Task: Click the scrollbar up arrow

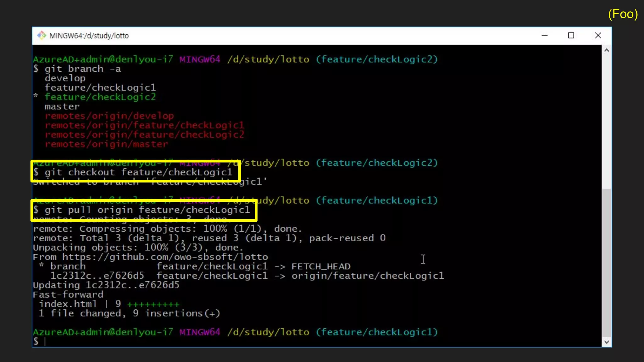Action: pos(607,50)
